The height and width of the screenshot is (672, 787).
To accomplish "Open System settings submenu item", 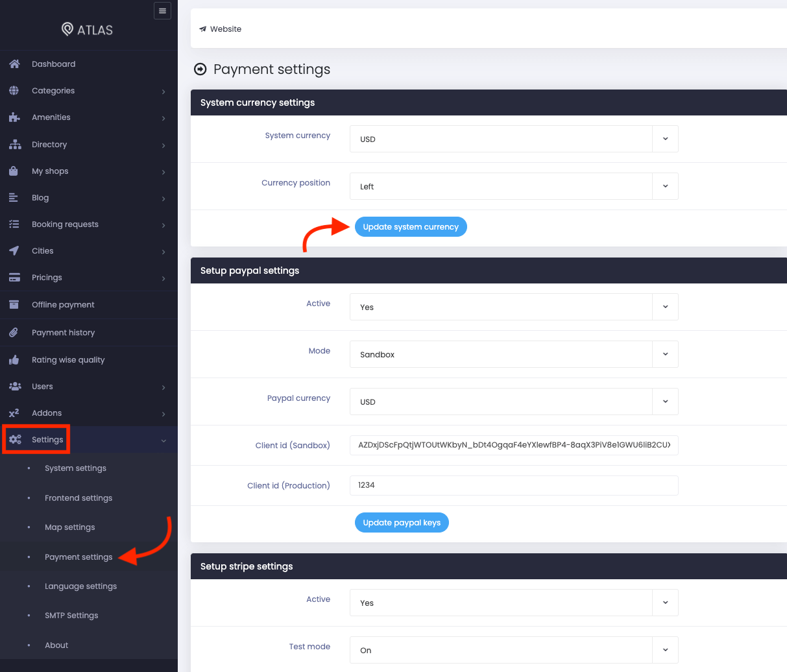I will 75,468.
